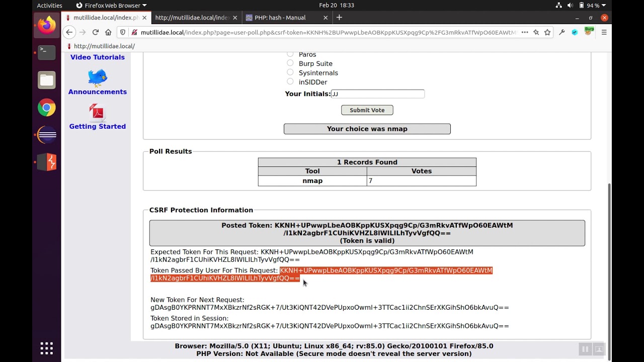Open Firefox hamburger application menu

point(604,32)
